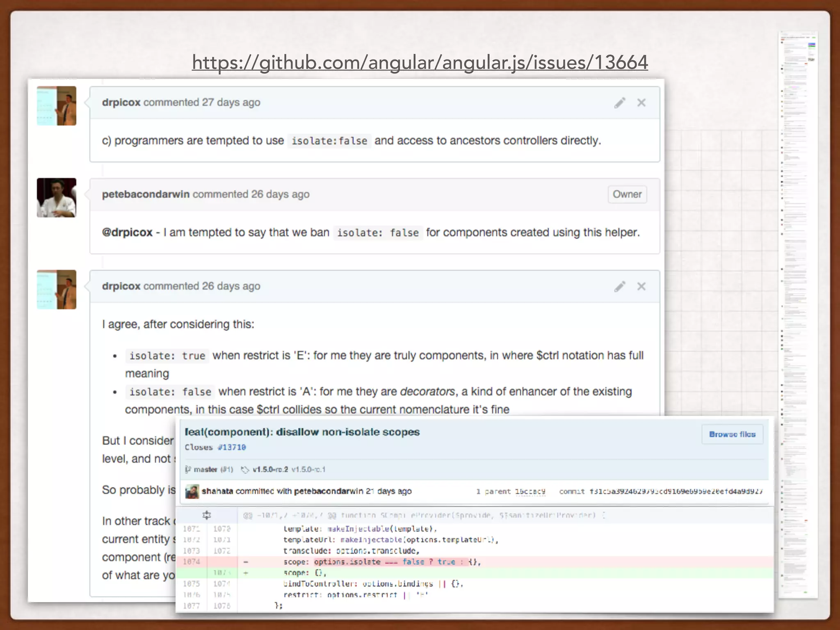Click drpicox username in 26 days ago comment
Screen dimensions: 840x630
point(121,286)
